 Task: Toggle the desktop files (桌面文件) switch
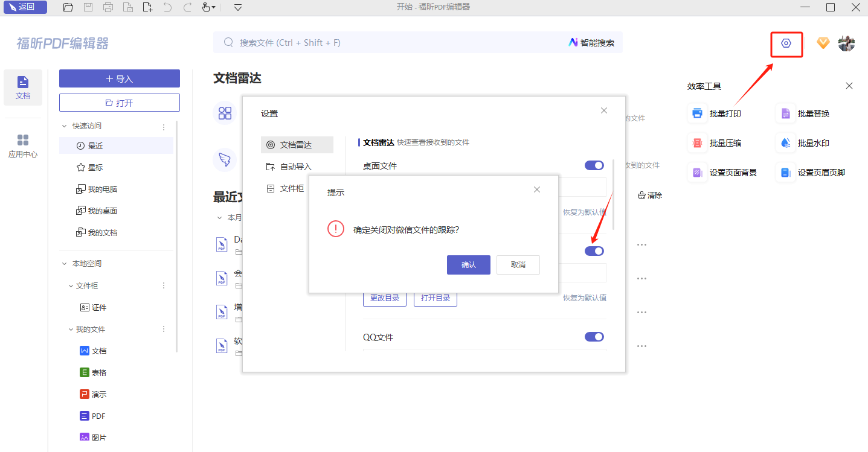594,165
